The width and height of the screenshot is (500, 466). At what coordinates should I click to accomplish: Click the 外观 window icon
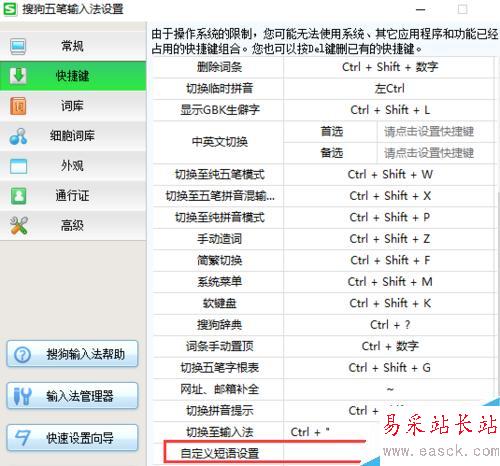(18, 166)
